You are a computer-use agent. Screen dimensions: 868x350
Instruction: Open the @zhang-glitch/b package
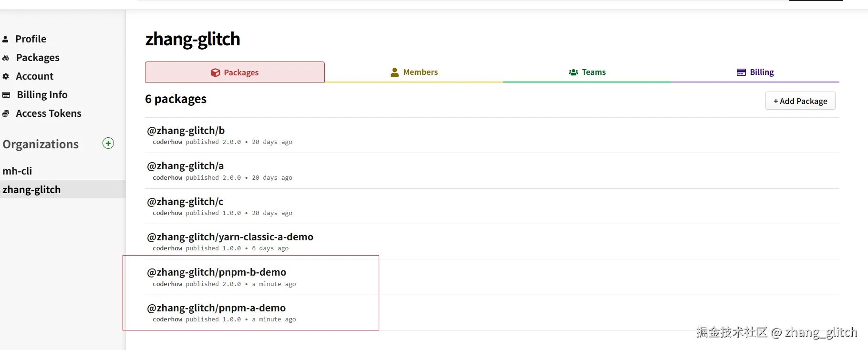pyautogui.click(x=186, y=131)
